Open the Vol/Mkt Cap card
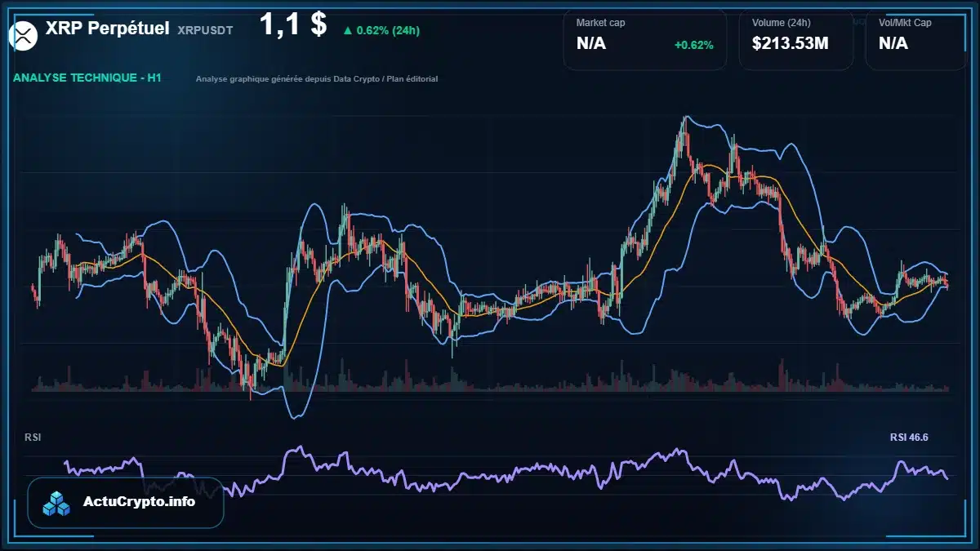Image resolution: width=980 pixels, height=551 pixels. (917, 39)
